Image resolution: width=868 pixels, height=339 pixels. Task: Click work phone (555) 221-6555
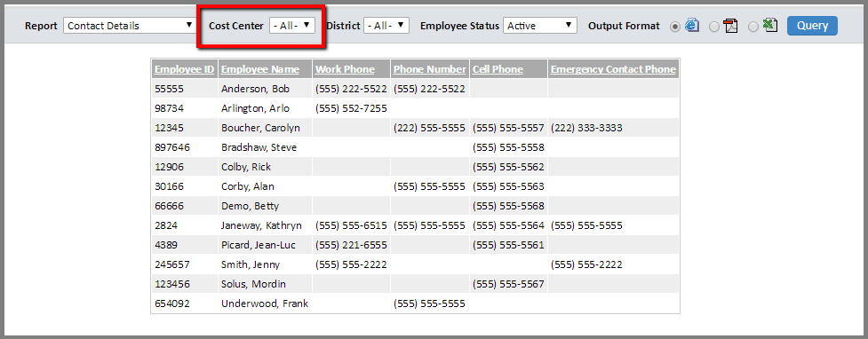[x=351, y=245]
